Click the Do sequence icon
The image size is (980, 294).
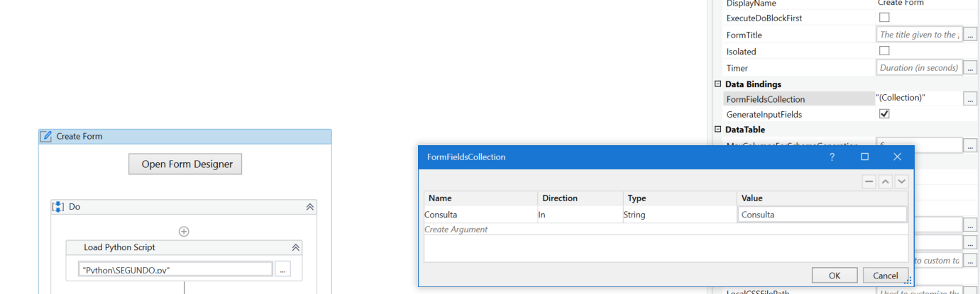(58, 207)
